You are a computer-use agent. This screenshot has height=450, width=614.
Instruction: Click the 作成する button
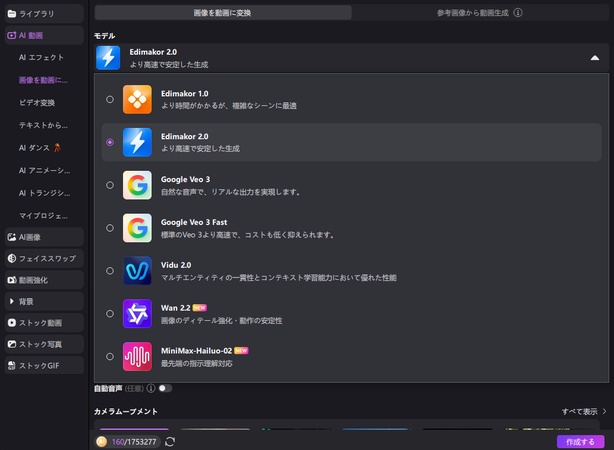(581, 441)
